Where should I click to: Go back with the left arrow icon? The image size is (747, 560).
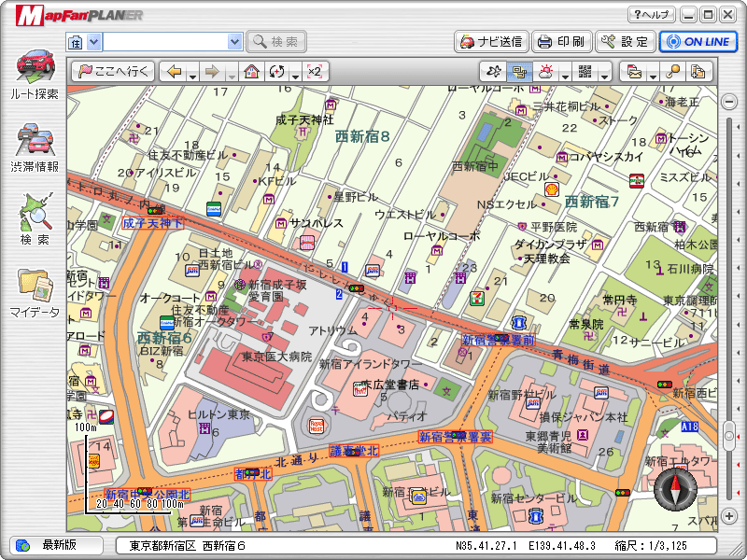tap(175, 72)
